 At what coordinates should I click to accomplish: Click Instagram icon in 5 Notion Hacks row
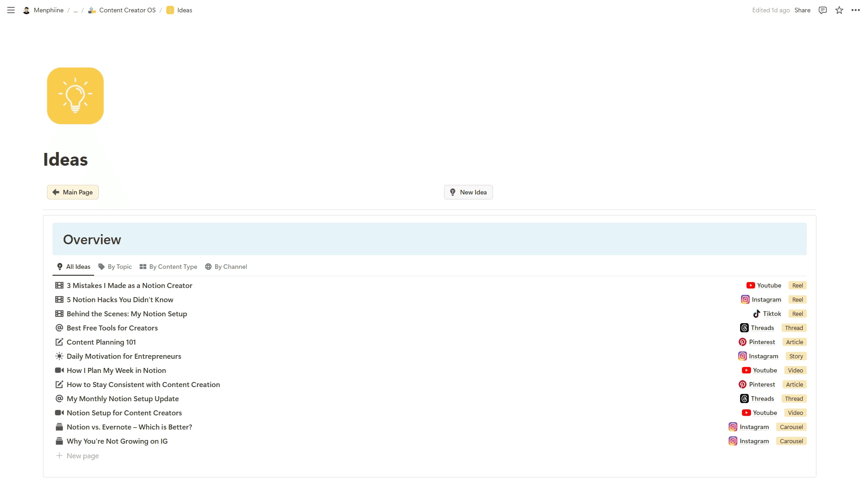[x=745, y=299]
